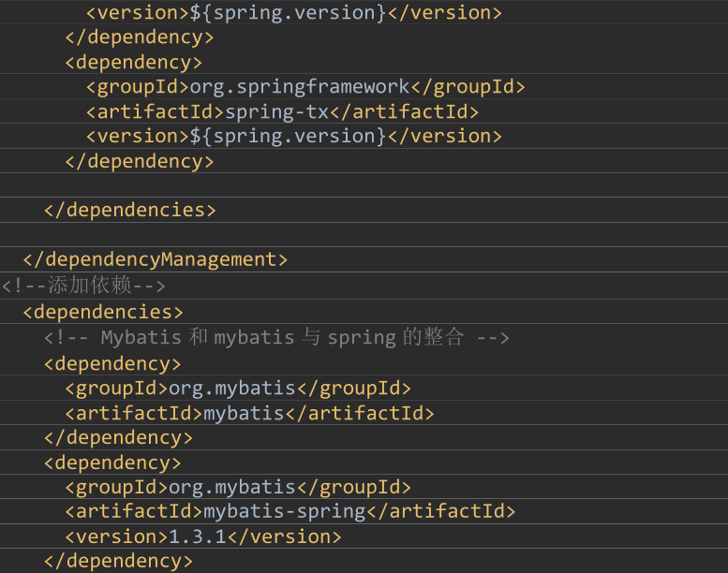Click dependency tag right after the Mybatis comment
Image resolution: width=728 pixels, height=573 pixels.
click(112, 364)
